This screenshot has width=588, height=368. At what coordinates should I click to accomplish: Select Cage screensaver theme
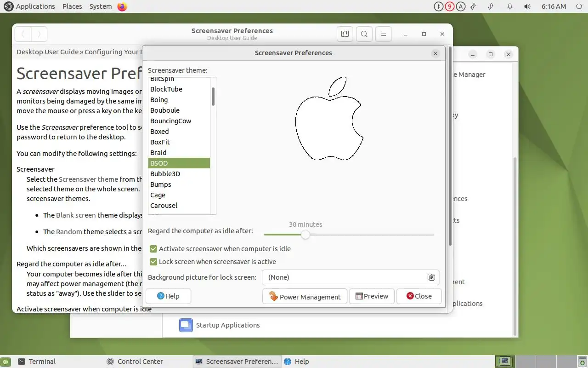pyautogui.click(x=179, y=195)
